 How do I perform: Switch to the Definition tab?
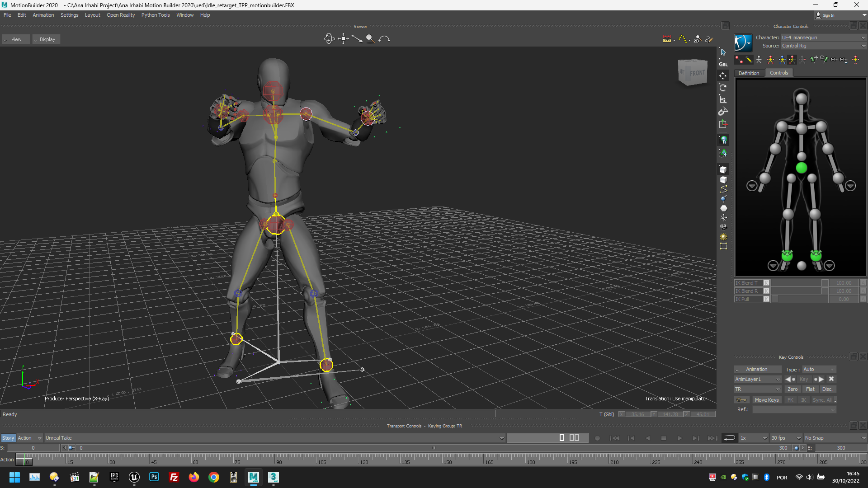749,73
